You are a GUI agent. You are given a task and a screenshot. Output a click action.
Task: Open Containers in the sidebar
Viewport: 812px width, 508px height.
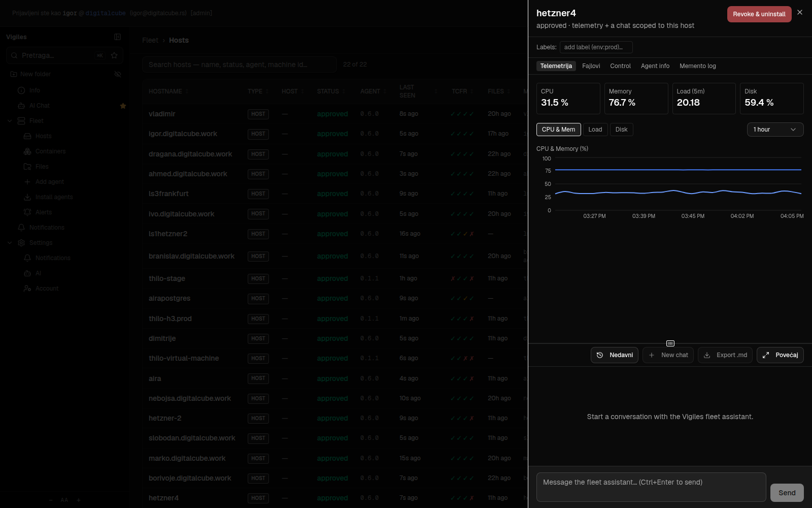[x=50, y=151]
